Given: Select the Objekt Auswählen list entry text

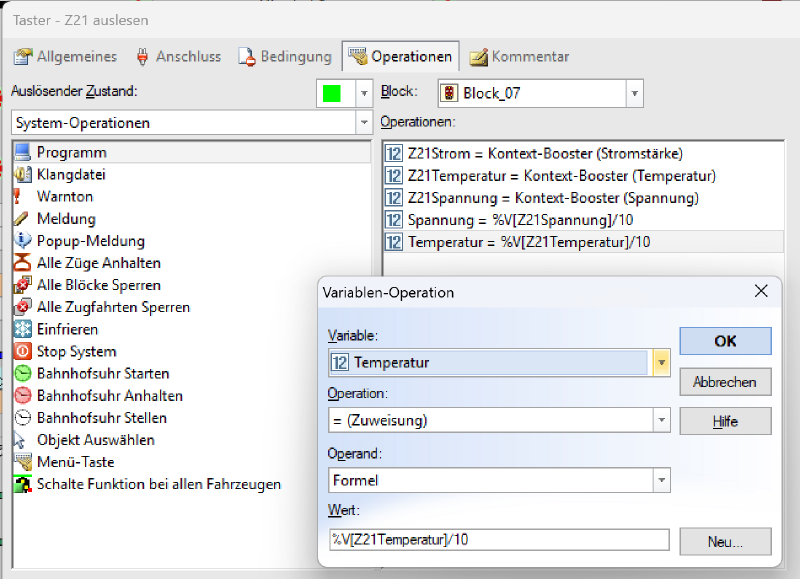Looking at the screenshot, I should click(x=96, y=440).
